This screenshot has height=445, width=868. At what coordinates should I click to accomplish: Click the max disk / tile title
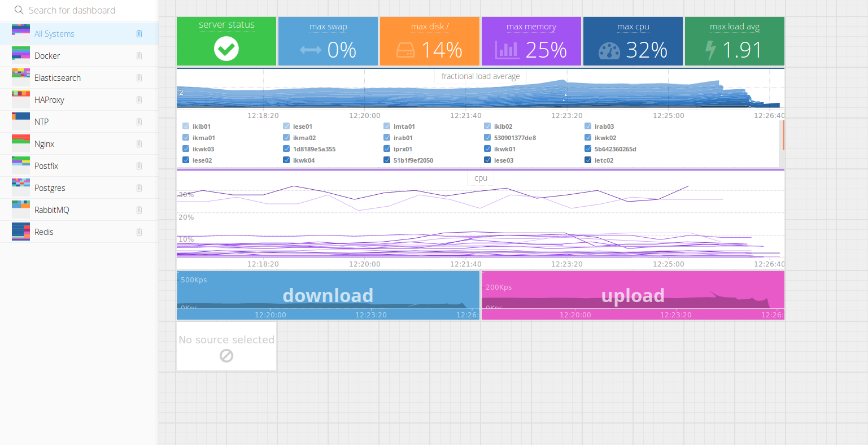pos(430,27)
